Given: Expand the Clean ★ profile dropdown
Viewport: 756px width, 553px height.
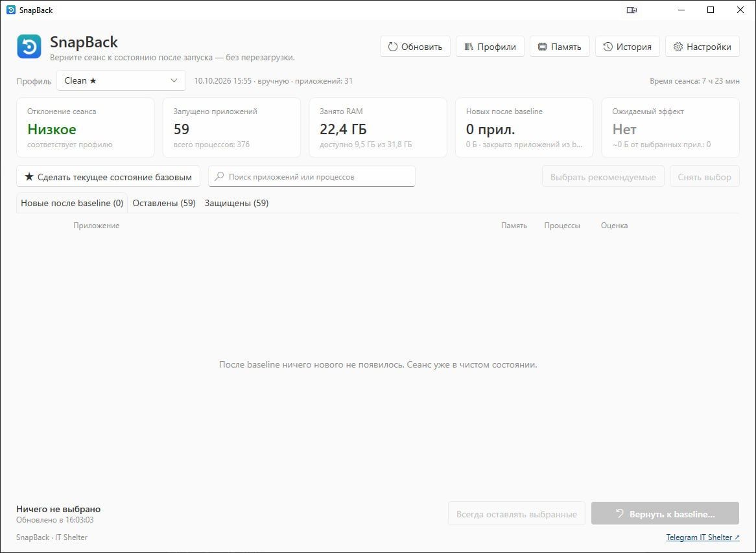Looking at the screenshot, I should click(x=121, y=80).
